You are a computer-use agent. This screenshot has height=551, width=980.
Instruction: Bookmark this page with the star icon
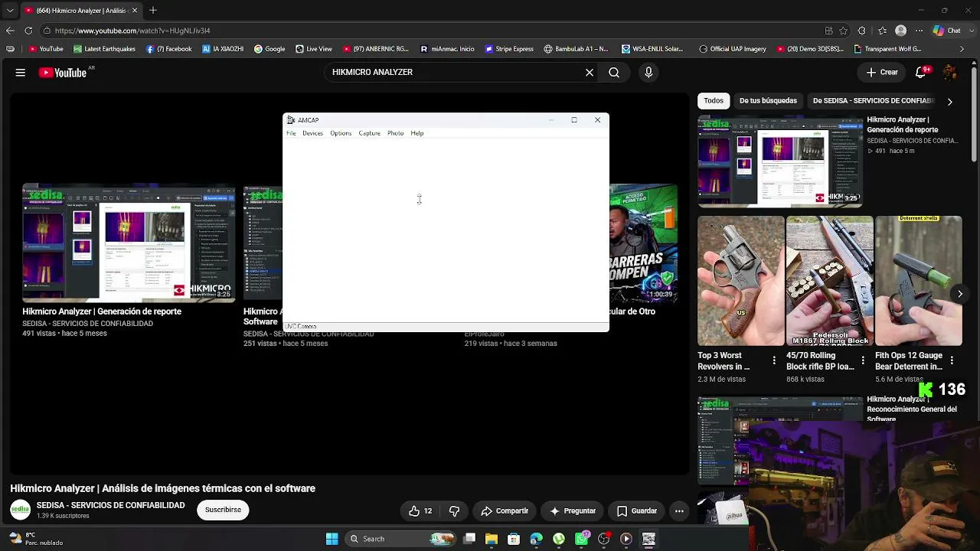coord(843,31)
